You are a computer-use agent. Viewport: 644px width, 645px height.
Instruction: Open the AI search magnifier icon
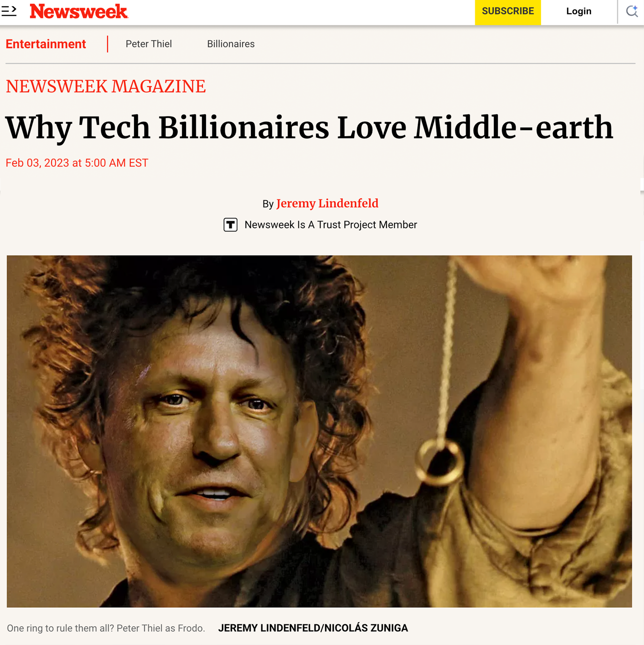632,11
